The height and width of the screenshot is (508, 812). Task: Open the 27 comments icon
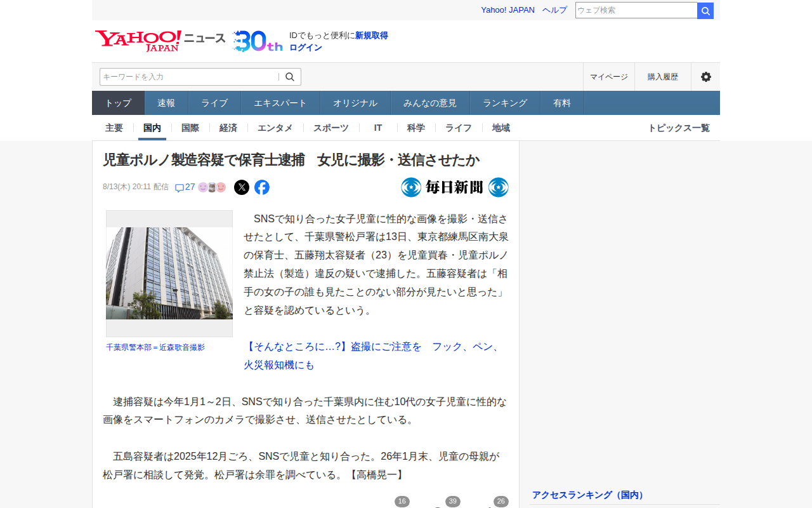tap(185, 187)
